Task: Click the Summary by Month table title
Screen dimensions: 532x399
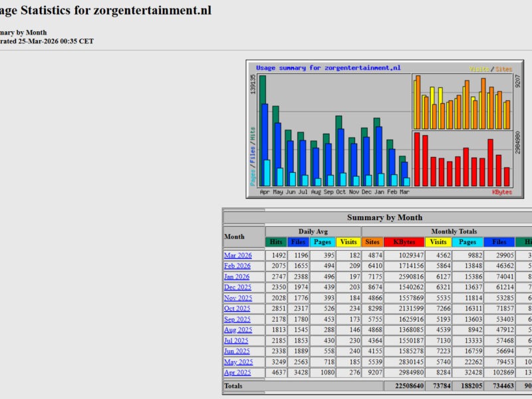Action: pos(384,217)
